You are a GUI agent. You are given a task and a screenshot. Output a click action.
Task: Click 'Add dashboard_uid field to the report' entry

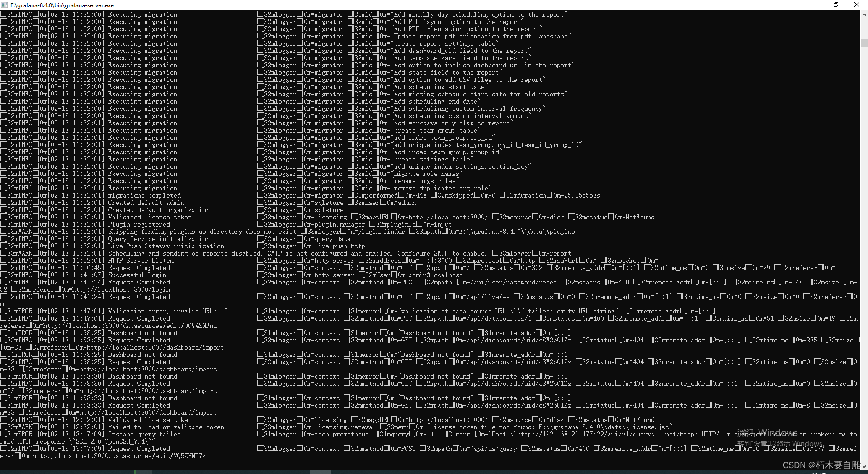[x=461, y=51]
